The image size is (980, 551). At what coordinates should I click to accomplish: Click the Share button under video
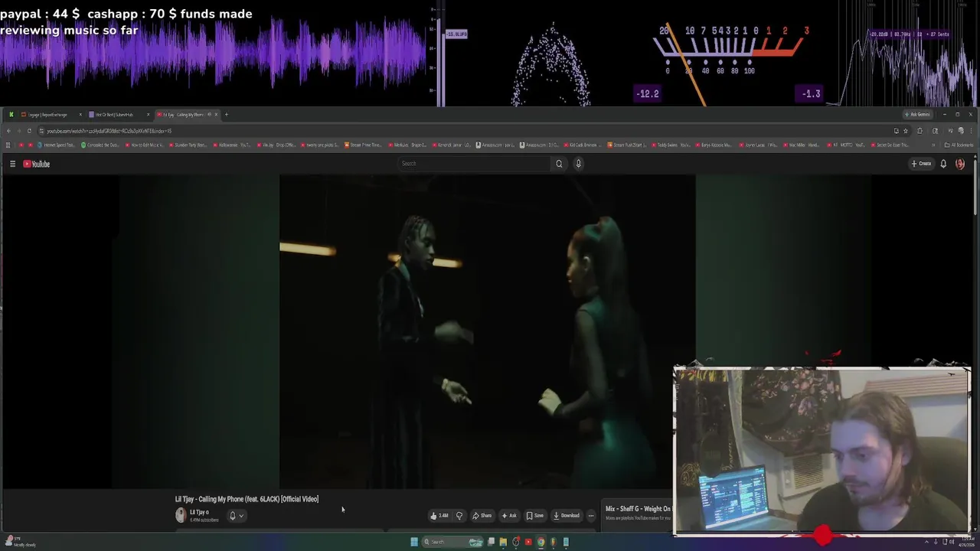(x=482, y=516)
